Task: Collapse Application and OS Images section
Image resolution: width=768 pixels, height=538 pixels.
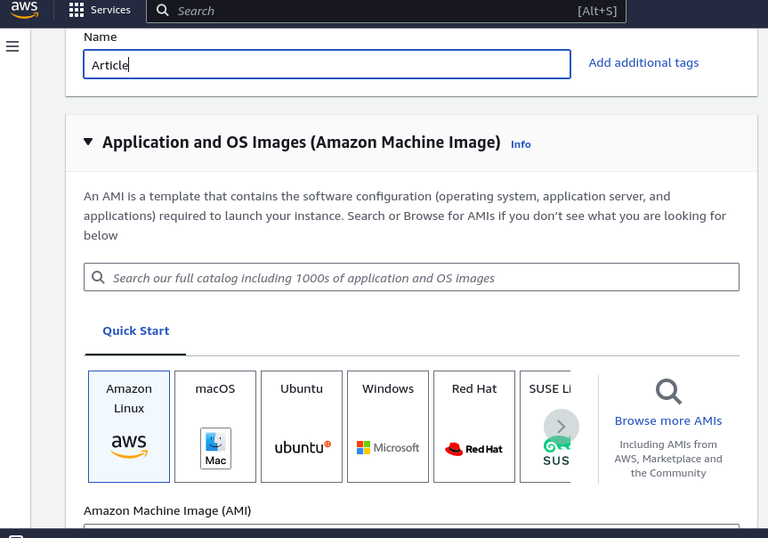Action: point(89,143)
